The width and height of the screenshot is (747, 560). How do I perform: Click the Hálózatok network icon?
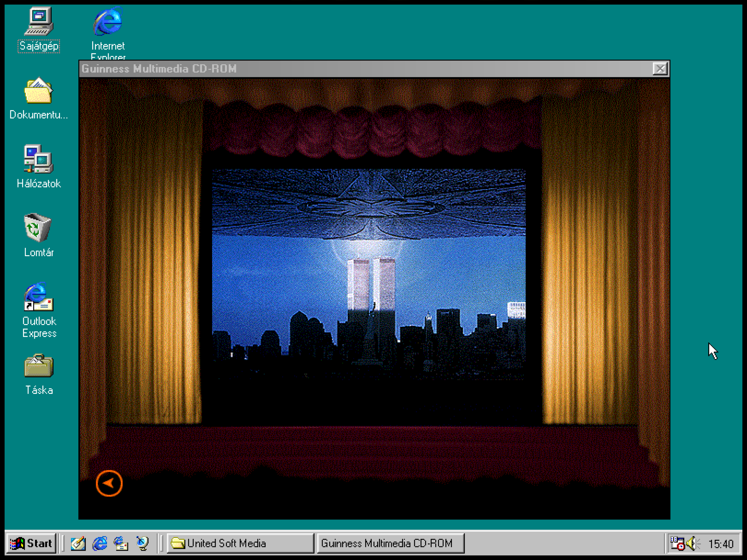tap(38, 160)
